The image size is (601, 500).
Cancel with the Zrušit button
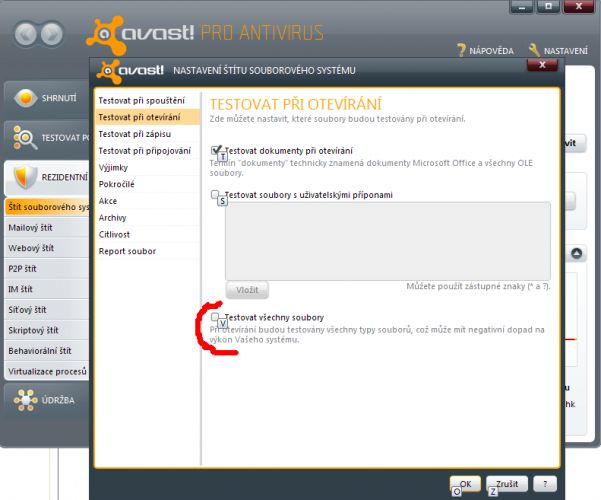pos(507,484)
